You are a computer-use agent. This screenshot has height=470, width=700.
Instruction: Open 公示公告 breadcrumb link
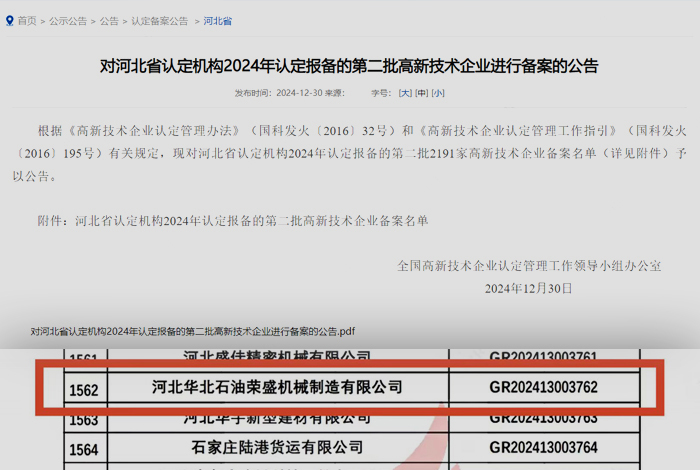tap(68, 21)
